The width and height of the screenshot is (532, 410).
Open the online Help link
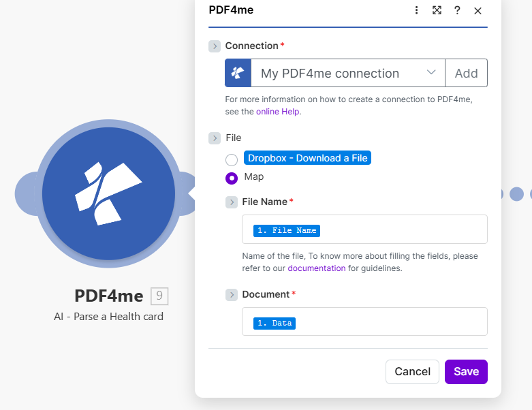coord(277,112)
